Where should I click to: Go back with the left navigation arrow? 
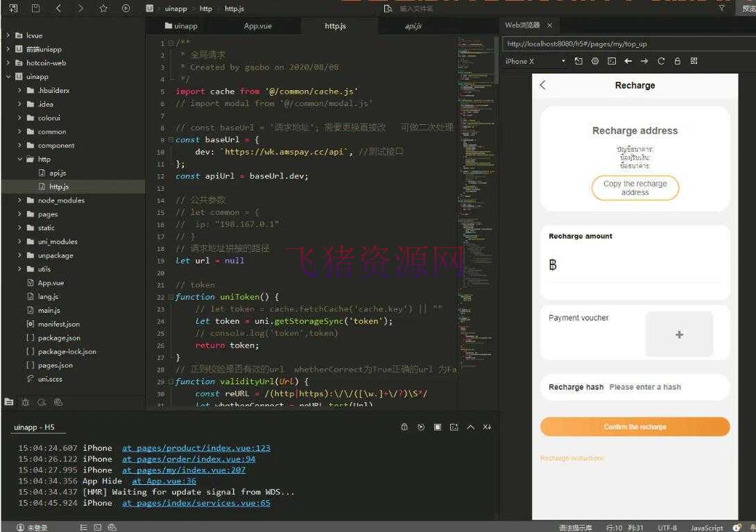click(58, 8)
